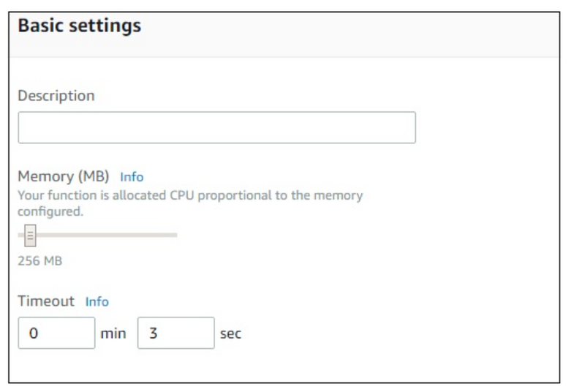
Task: Open Info link beside Memory (MB)
Action: pos(132,177)
